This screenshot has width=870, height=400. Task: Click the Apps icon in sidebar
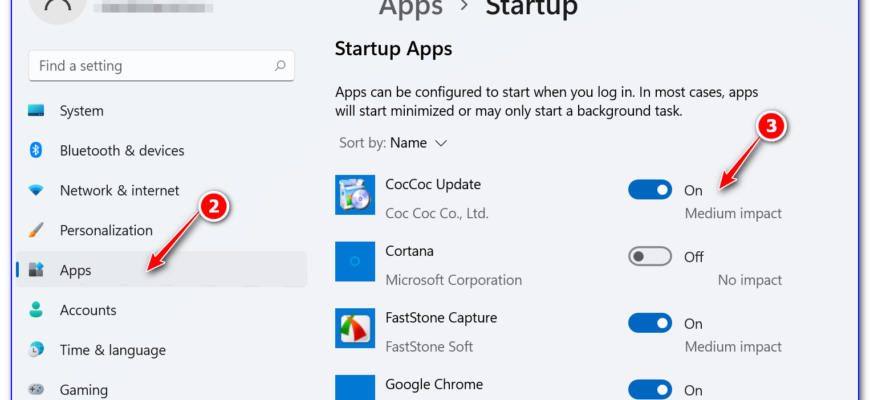36,270
